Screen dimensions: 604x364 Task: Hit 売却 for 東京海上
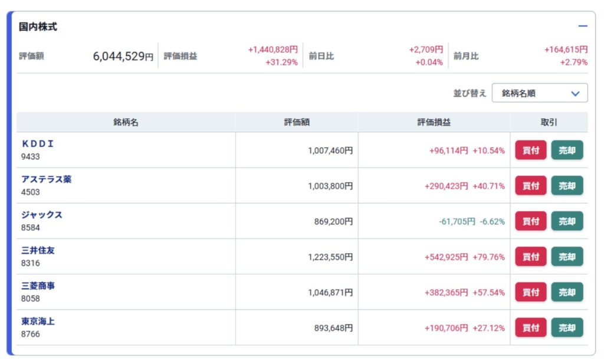pos(567,327)
